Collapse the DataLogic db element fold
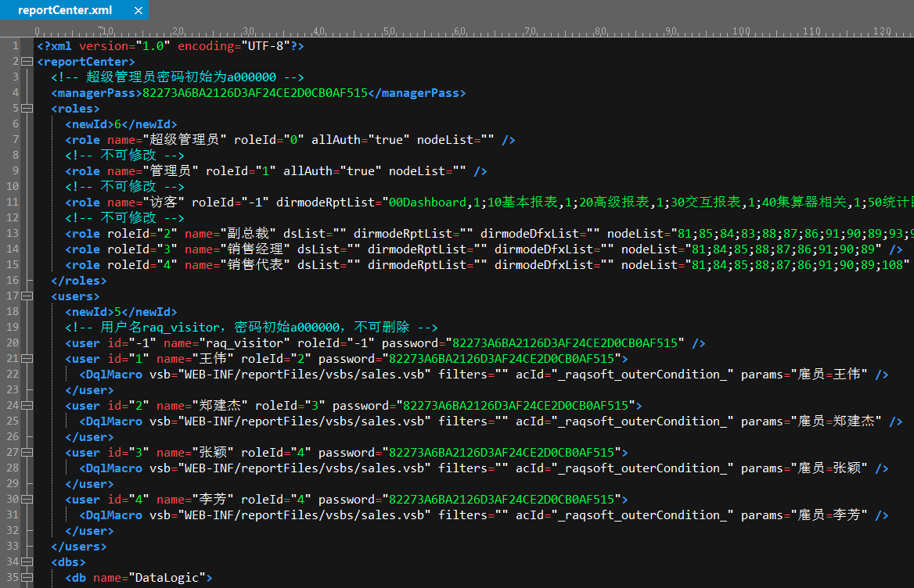 [x=27, y=578]
